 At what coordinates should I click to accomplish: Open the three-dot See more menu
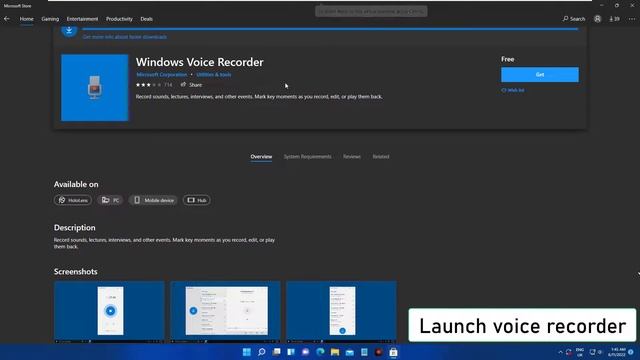pos(632,19)
